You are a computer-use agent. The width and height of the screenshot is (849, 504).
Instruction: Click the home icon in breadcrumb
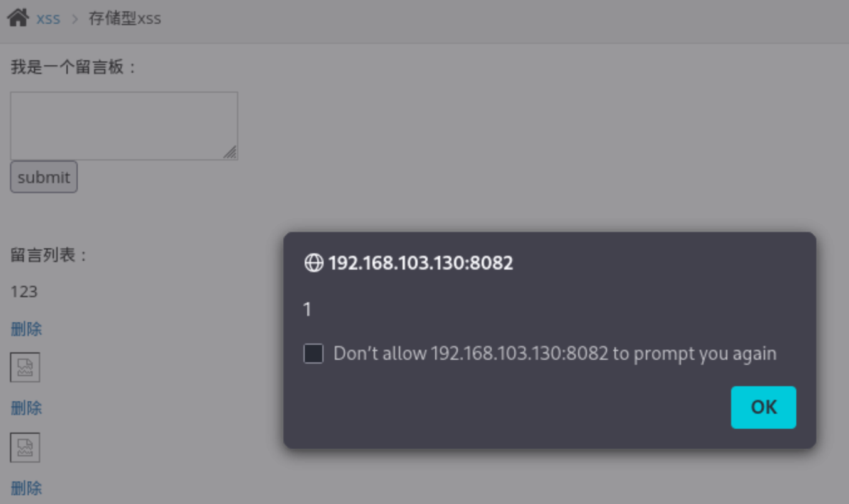pyautogui.click(x=18, y=18)
